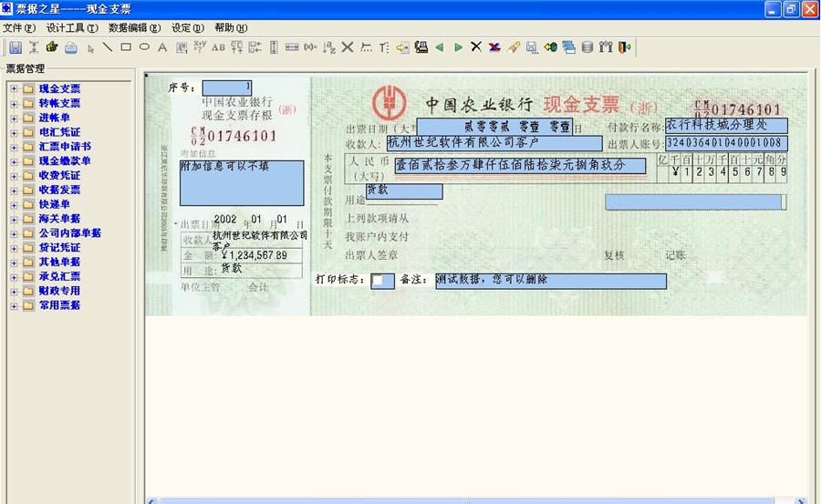Click the fax machine print icon
The height and width of the screenshot is (504, 821).
tap(421, 47)
